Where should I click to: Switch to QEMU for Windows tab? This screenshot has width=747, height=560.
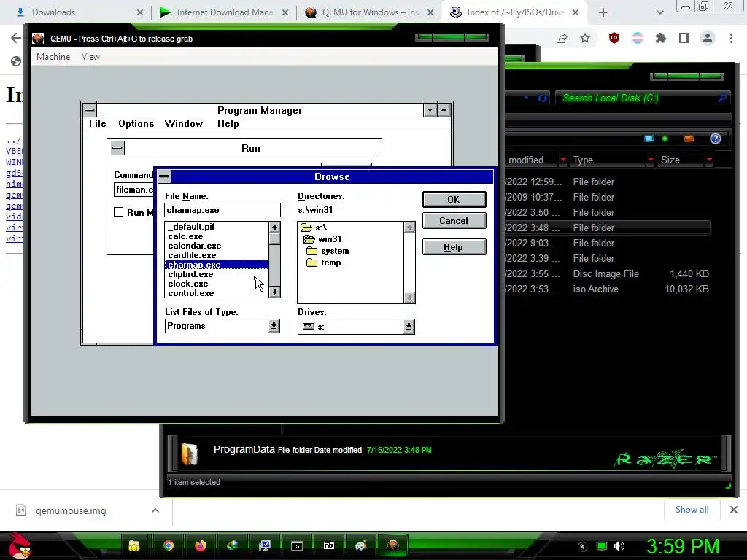coord(369,12)
